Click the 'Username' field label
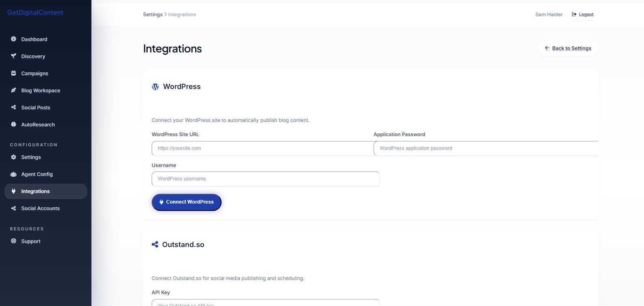644x306 pixels. 164,165
